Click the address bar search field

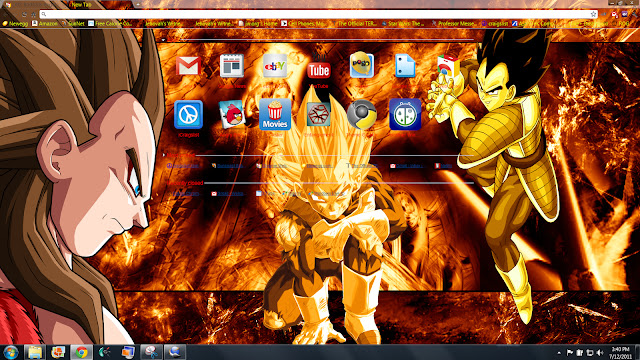click(x=318, y=14)
